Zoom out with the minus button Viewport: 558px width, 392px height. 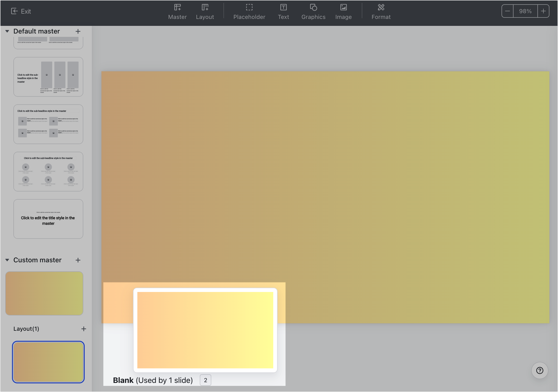(x=507, y=11)
